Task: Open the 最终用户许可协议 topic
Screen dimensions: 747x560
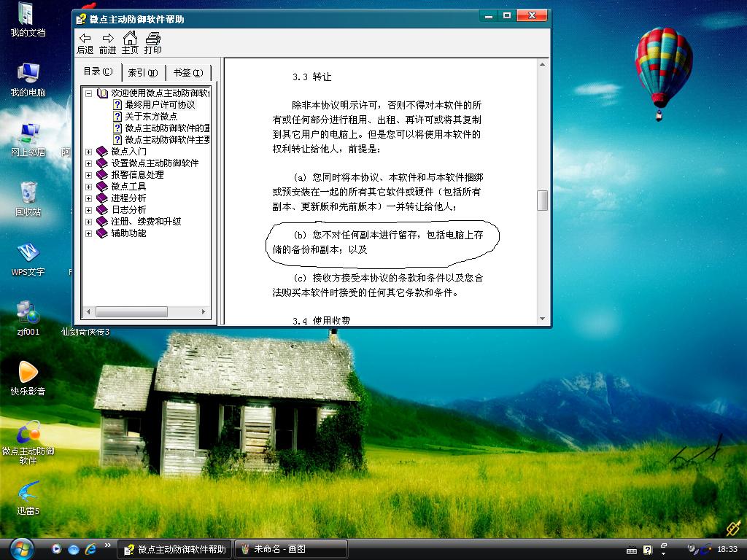Action: tap(160, 105)
